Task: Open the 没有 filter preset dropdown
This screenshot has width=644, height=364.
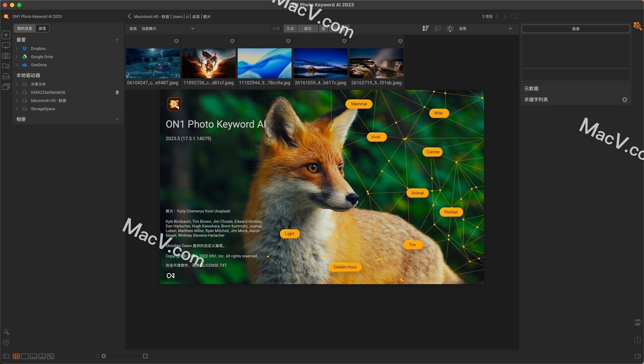Action: [x=485, y=29]
